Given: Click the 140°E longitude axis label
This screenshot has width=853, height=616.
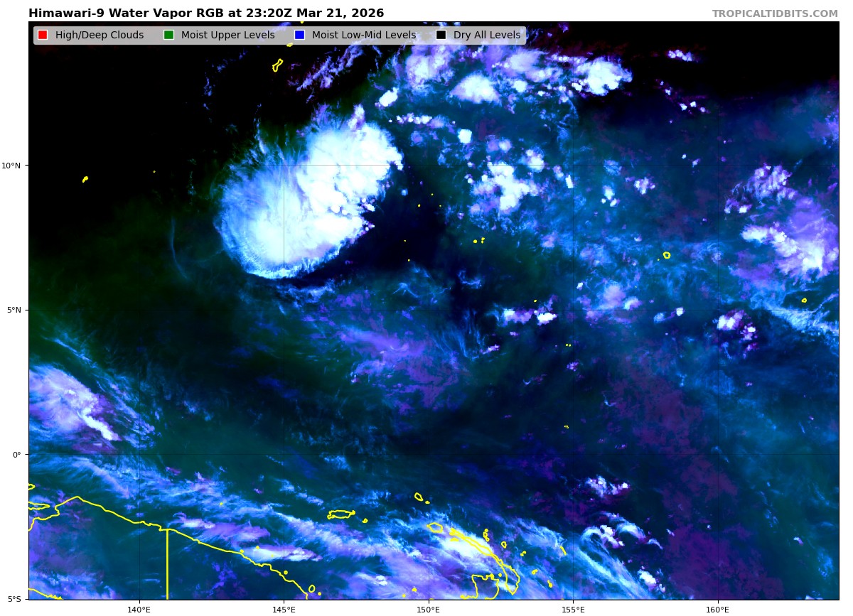Looking at the screenshot, I should pos(139,609).
